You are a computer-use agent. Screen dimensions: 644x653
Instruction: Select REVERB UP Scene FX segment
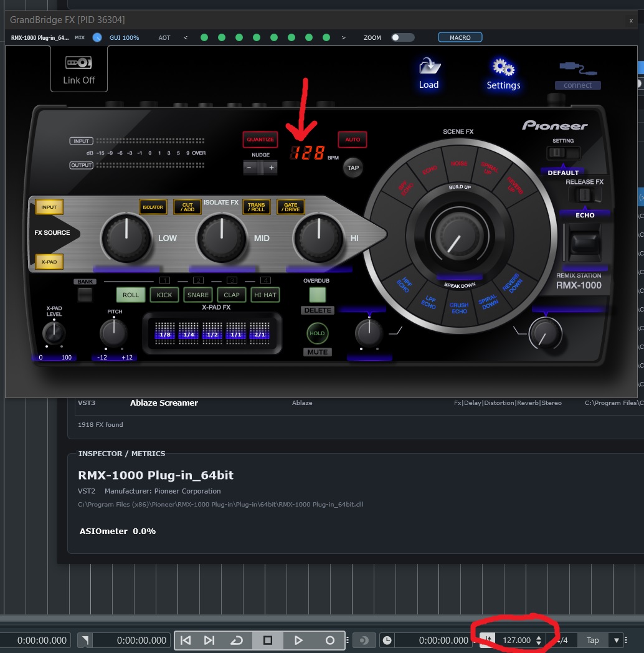click(514, 185)
